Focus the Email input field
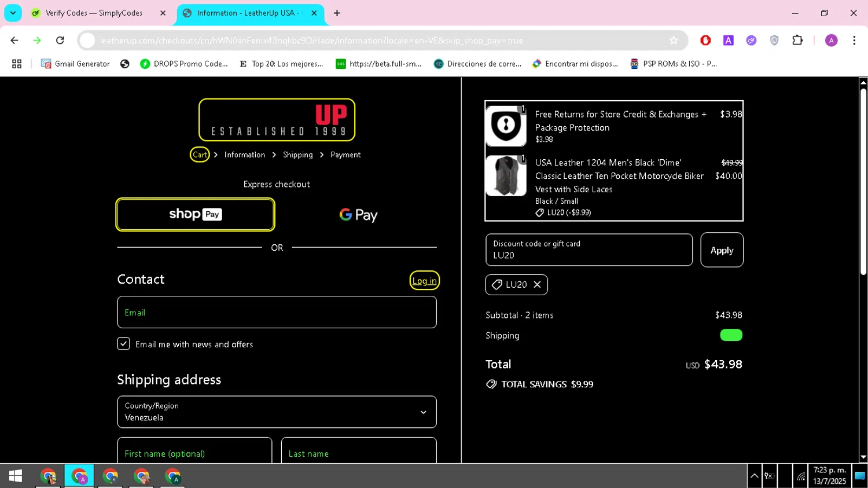868x488 pixels. 277,312
